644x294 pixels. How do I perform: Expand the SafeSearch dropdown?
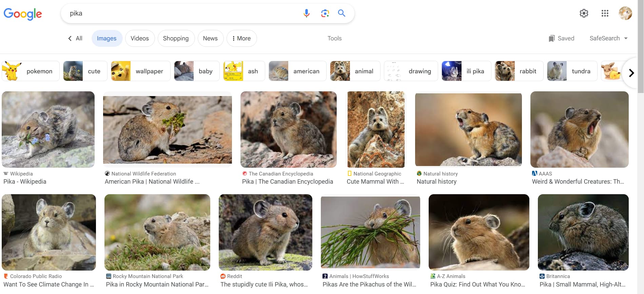608,38
